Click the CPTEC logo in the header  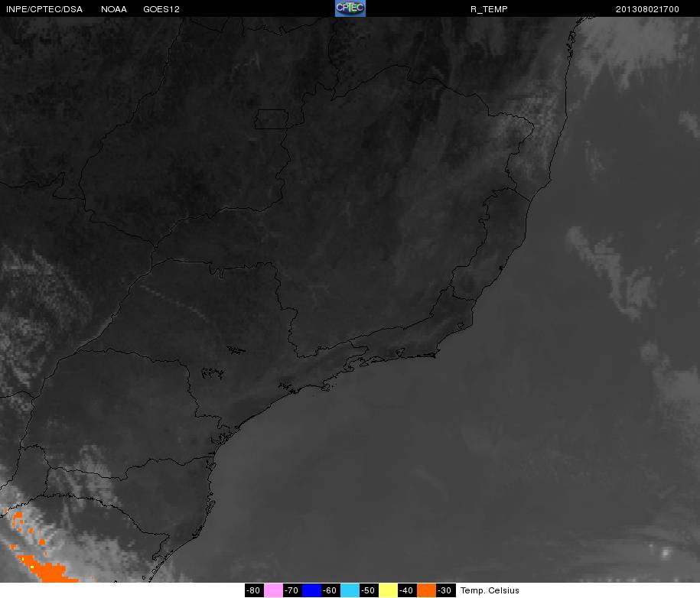350,8
